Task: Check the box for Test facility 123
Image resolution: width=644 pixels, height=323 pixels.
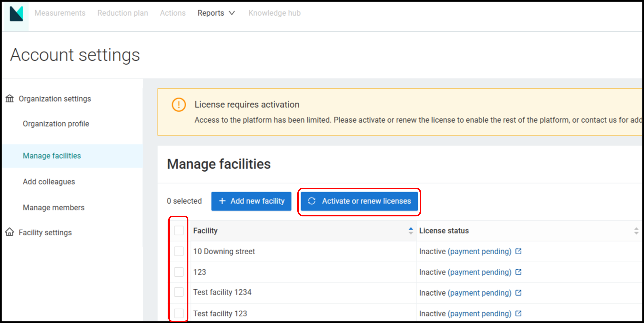Action: [179, 313]
